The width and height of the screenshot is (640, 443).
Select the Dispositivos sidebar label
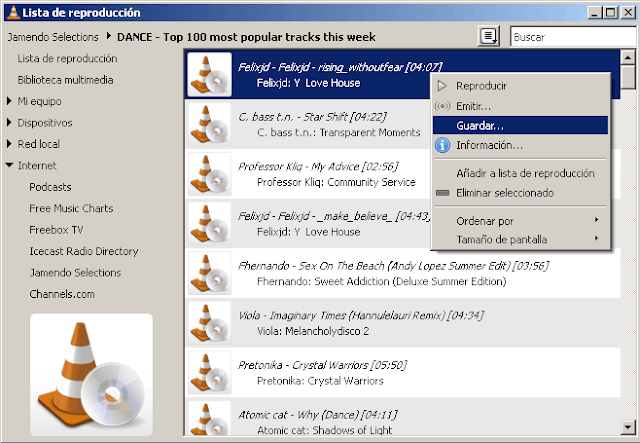(x=45, y=122)
